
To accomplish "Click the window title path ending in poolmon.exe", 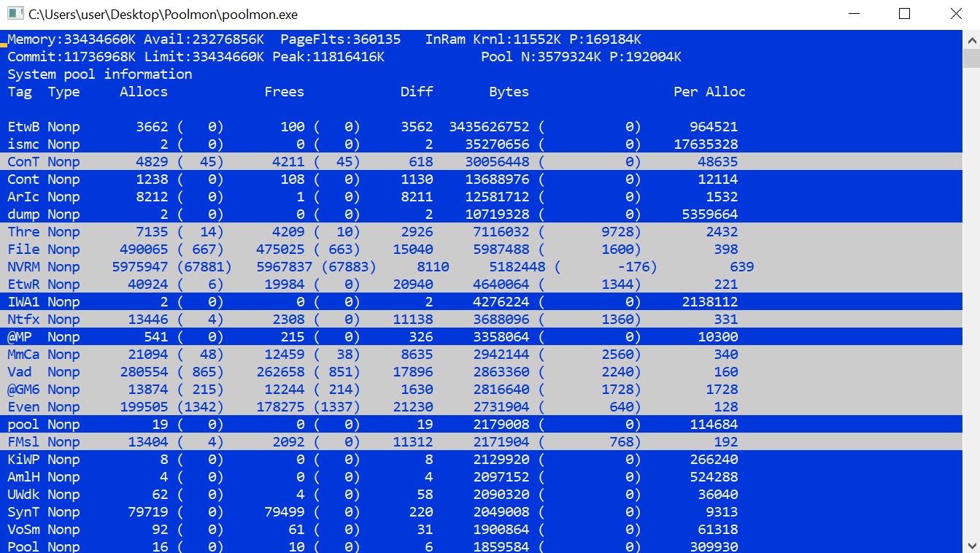I will (163, 14).
